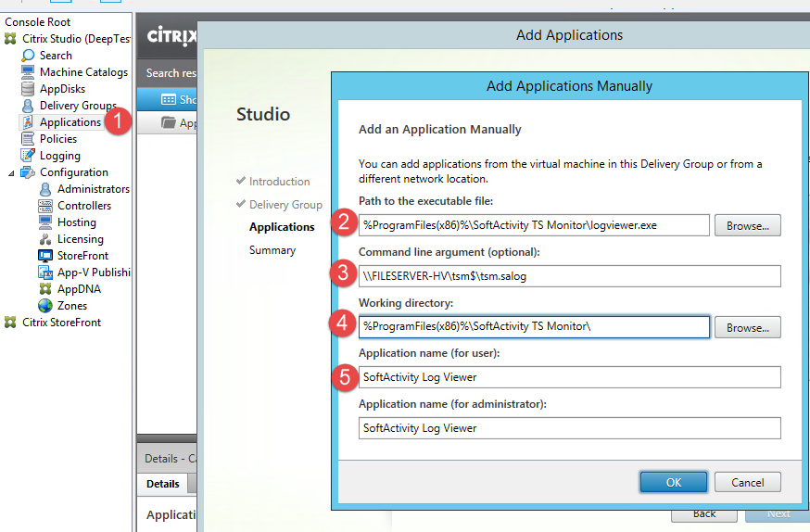Collapse the Configuration tree node
The image size is (810, 532).
pos(12,172)
